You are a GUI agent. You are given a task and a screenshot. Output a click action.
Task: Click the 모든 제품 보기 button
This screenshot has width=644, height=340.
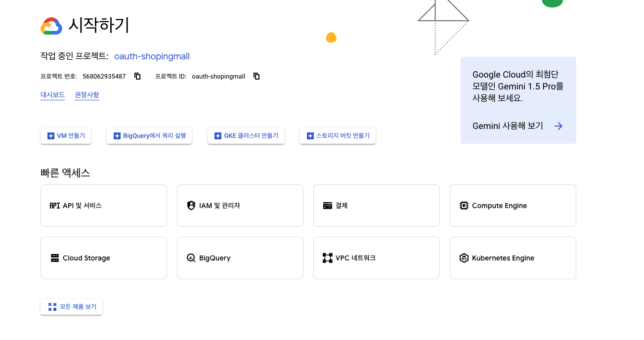click(x=72, y=307)
